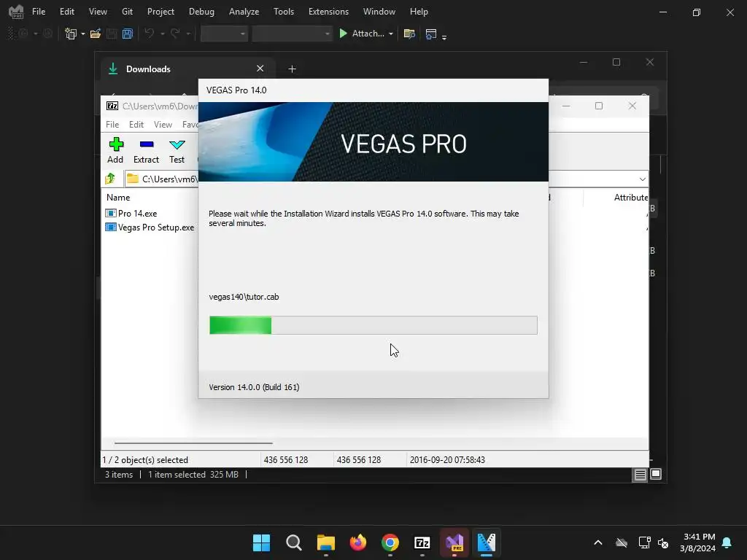Open the Redo history dropdown arrow
This screenshot has width=747, height=560.
(x=188, y=34)
